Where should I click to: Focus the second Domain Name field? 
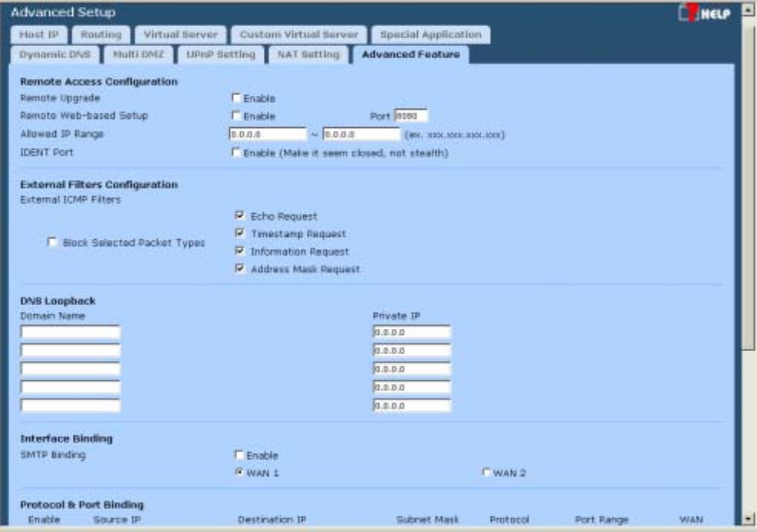click(71, 350)
